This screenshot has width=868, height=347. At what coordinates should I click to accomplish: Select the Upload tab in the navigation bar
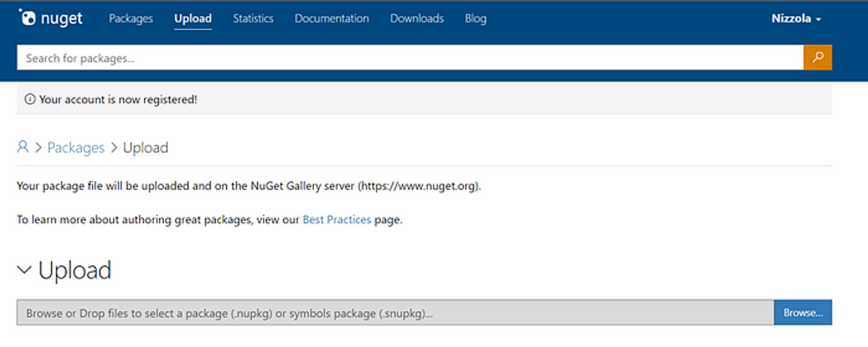[193, 19]
